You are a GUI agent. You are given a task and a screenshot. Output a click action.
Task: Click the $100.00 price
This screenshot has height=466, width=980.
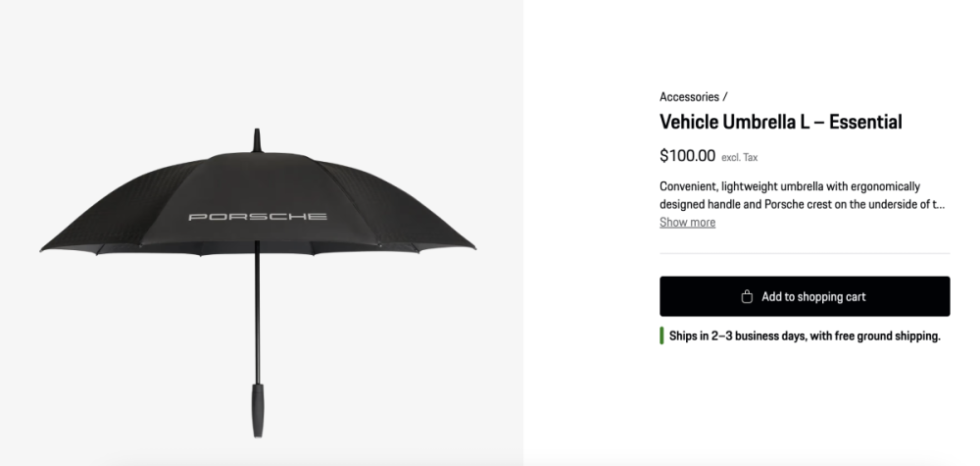pyautogui.click(x=687, y=155)
